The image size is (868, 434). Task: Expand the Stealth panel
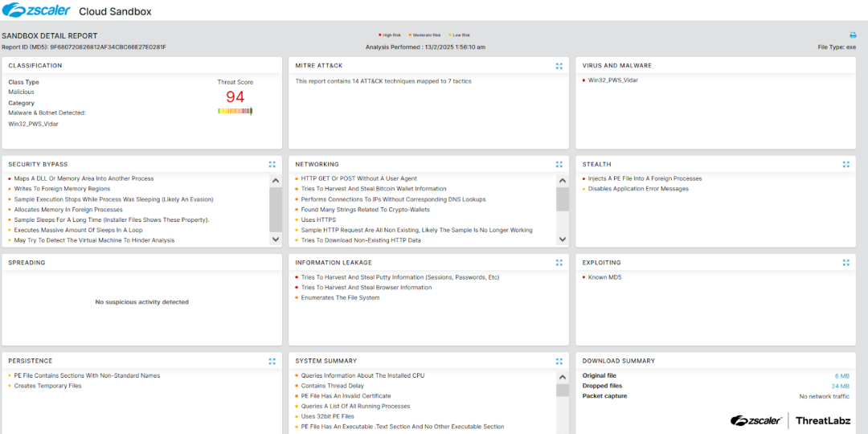pyautogui.click(x=846, y=164)
